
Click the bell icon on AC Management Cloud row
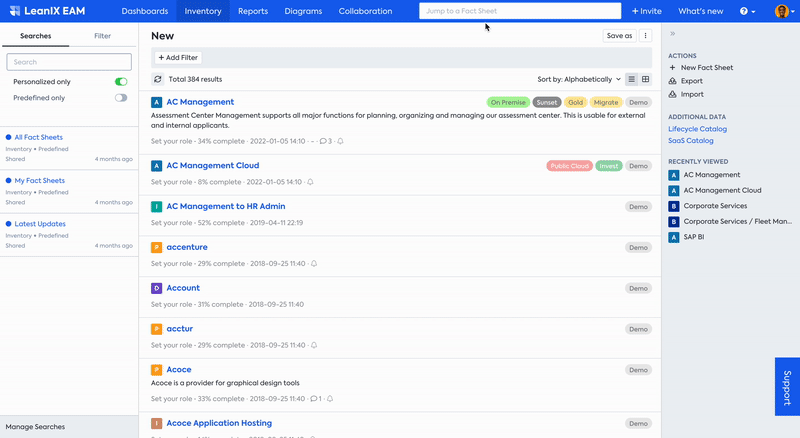310,182
